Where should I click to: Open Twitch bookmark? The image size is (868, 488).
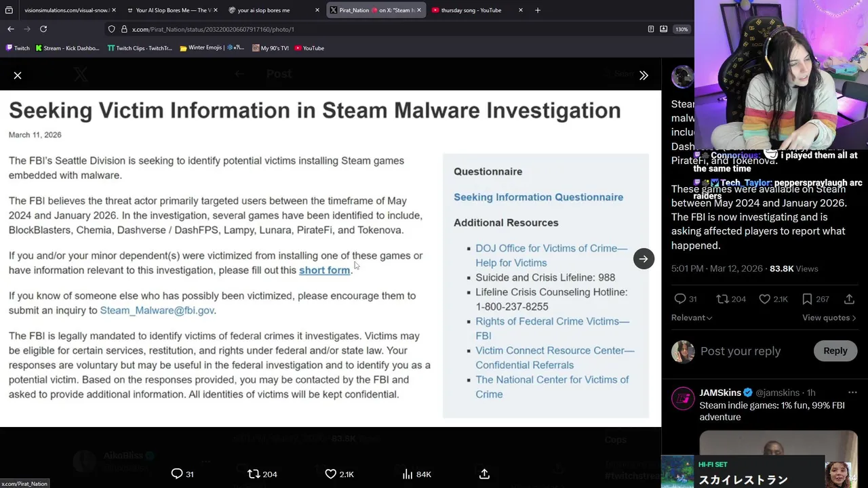(18, 48)
